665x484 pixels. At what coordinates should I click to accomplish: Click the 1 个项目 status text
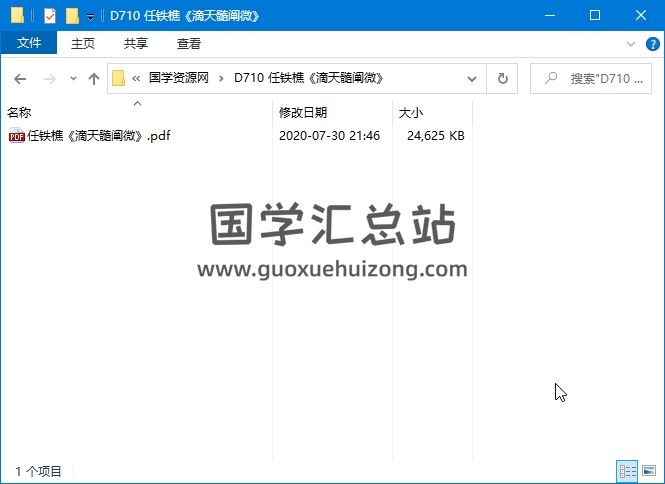pyautogui.click(x=38, y=471)
